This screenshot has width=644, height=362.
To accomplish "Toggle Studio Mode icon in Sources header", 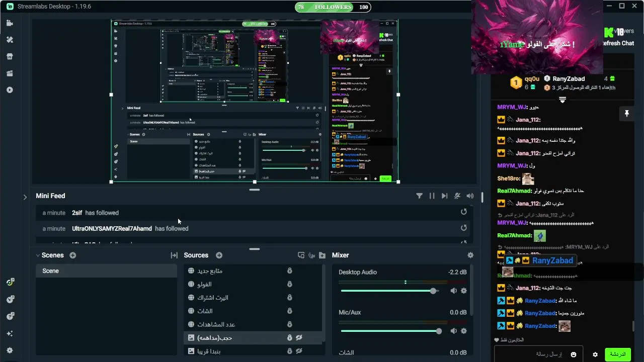I will pos(301,255).
